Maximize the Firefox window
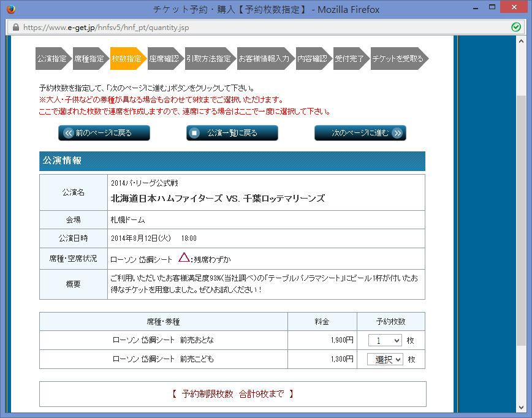 click(x=492, y=7)
